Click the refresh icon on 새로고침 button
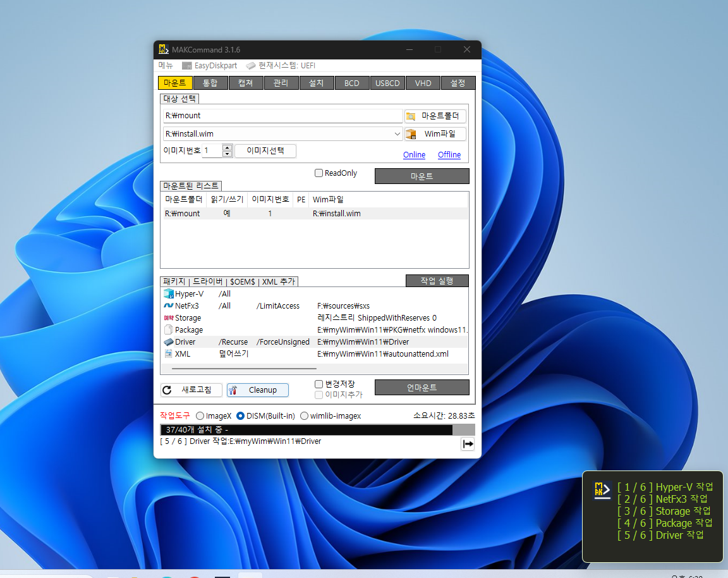The width and height of the screenshot is (728, 578). [x=167, y=390]
